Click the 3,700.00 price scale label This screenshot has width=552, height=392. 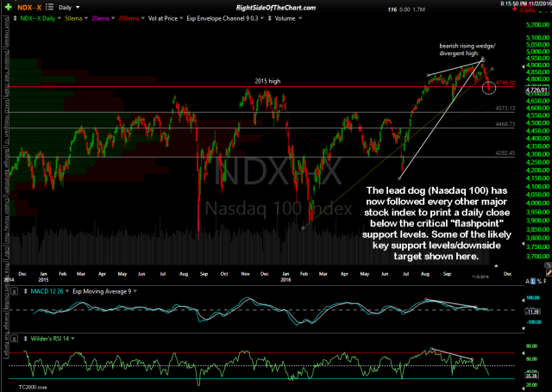coord(537,256)
